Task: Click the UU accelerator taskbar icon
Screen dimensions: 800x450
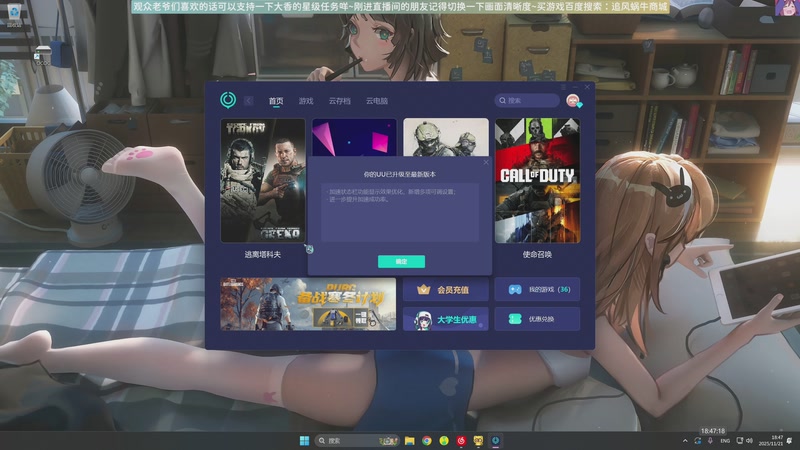Action: coord(495,441)
